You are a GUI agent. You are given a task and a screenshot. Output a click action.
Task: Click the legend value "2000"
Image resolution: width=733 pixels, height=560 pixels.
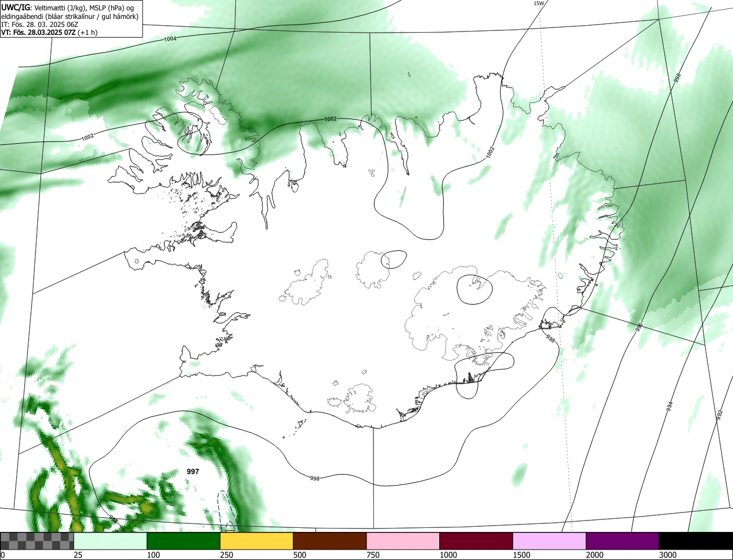[x=595, y=555]
